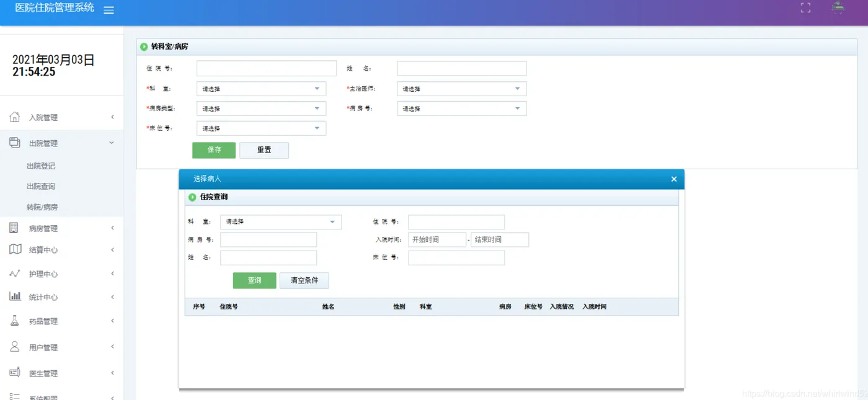
Task: Click the 序号 table column header
Action: 199,307
